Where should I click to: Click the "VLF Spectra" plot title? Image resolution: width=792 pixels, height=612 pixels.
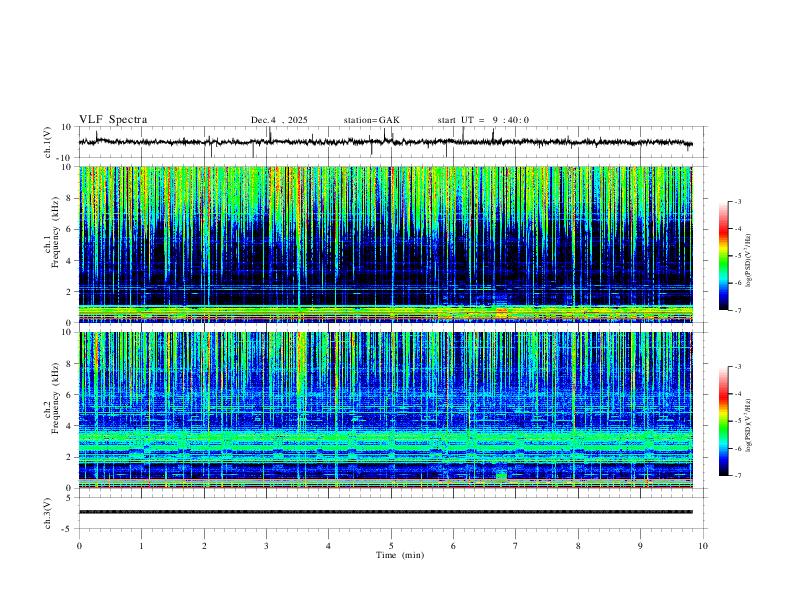(113, 120)
